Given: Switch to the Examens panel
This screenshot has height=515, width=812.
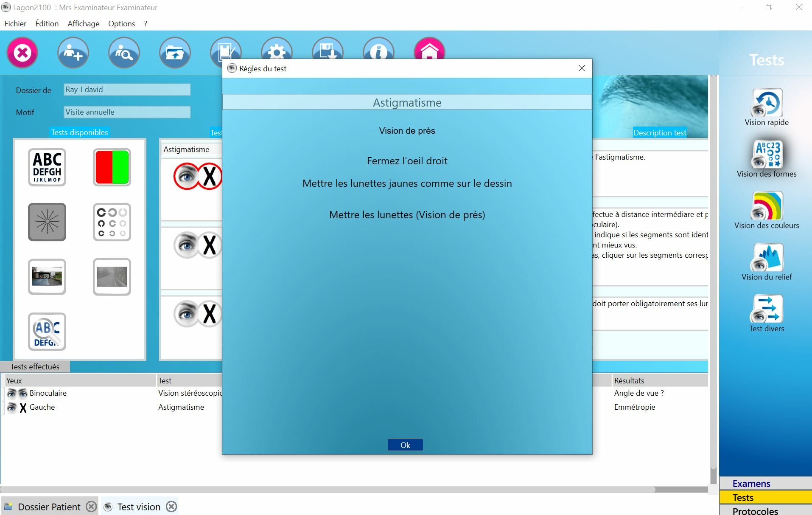Looking at the screenshot, I should [751, 484].
